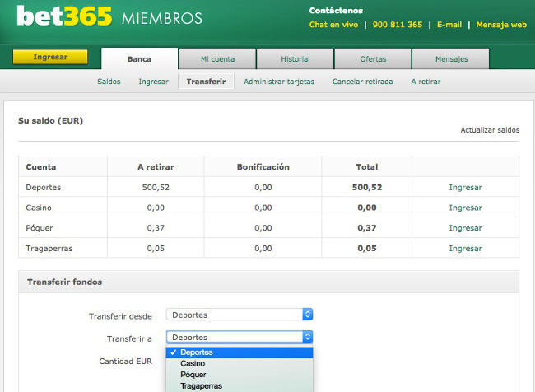535x392 pixels.
Task: Choose Tragaperras in the dropdown list
Action: [240, 386]
